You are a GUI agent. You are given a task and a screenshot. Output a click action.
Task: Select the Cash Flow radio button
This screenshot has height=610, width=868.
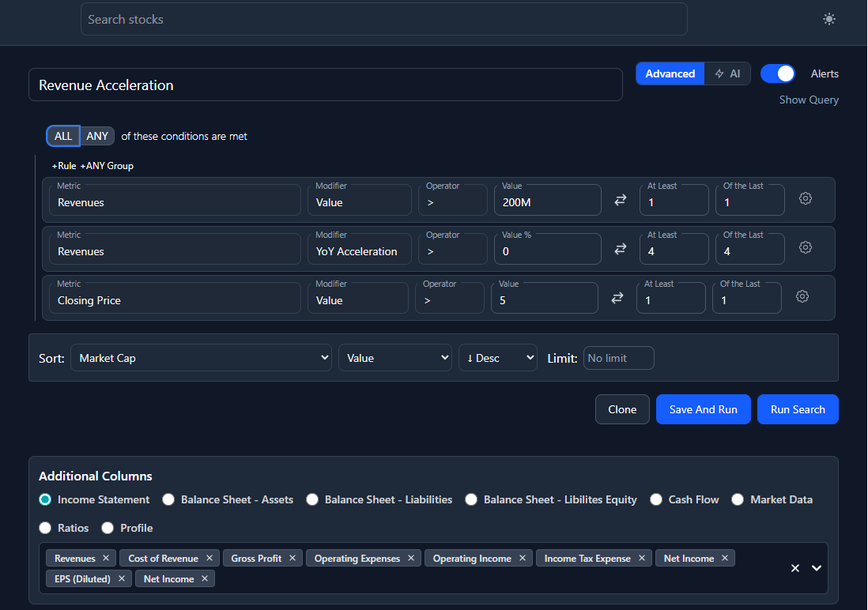pyautogui.click(x=656, y=499)
